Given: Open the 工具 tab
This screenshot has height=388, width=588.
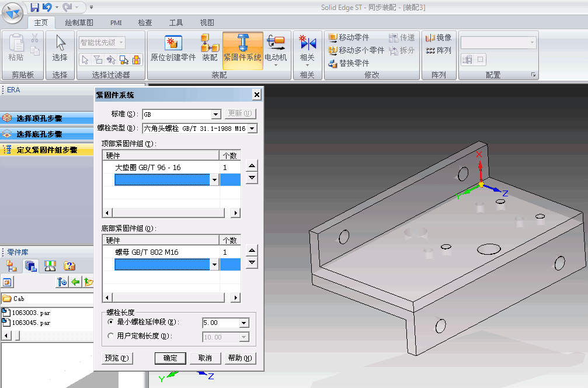Looking at the screenshot, I should click(x=176, y=23).
